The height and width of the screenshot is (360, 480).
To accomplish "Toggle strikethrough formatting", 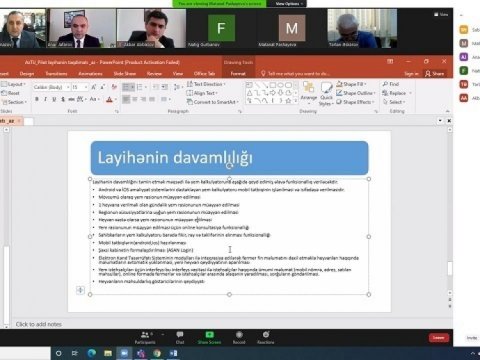I will [71, 99].
